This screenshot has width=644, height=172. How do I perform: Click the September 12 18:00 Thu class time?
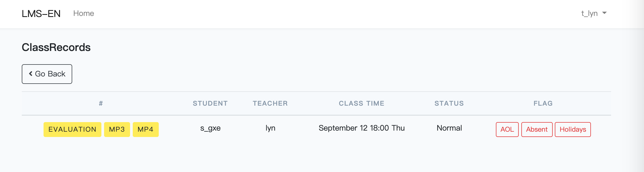pos(362,128)
